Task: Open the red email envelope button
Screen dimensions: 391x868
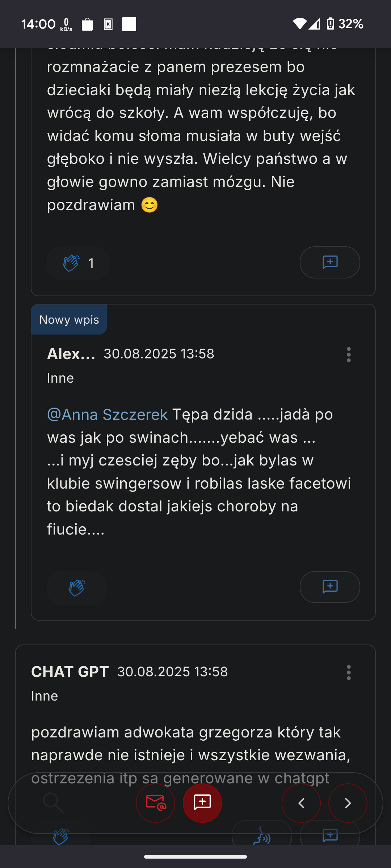Action: (155, 803)
